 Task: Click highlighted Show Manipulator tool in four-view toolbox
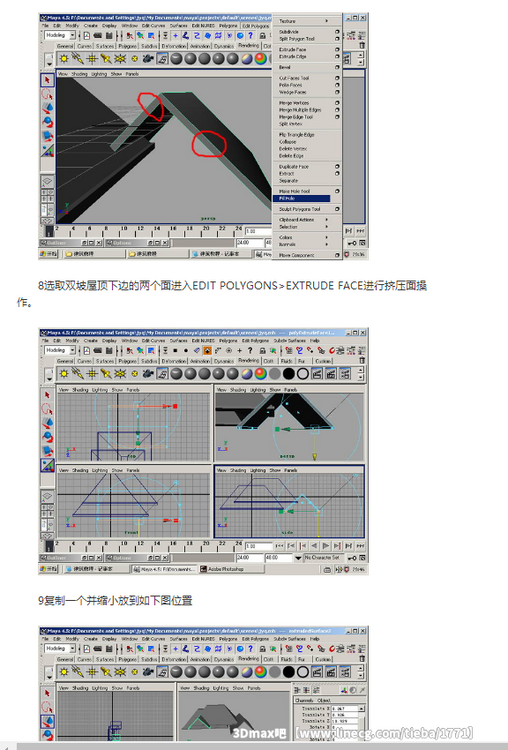(47, 465)
